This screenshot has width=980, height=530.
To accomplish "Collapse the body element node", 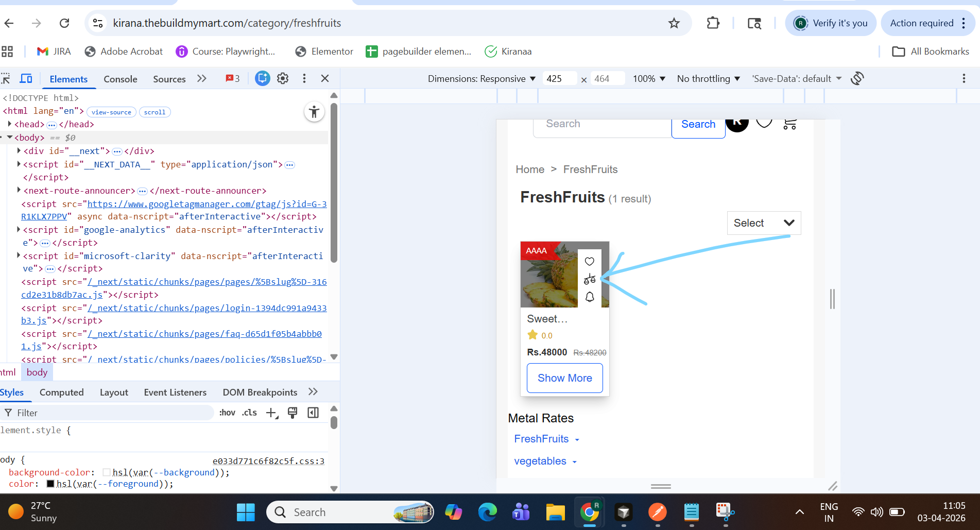I will (10, 138).
